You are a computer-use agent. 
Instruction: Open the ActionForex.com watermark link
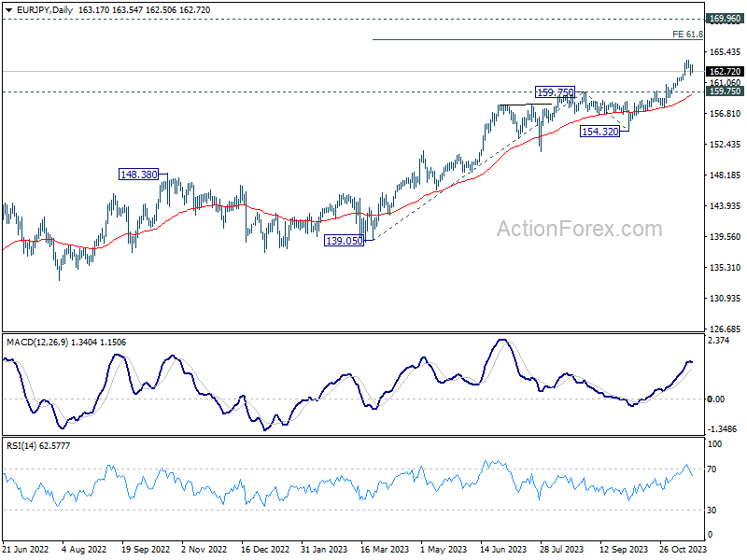click(x=579, y=229)
